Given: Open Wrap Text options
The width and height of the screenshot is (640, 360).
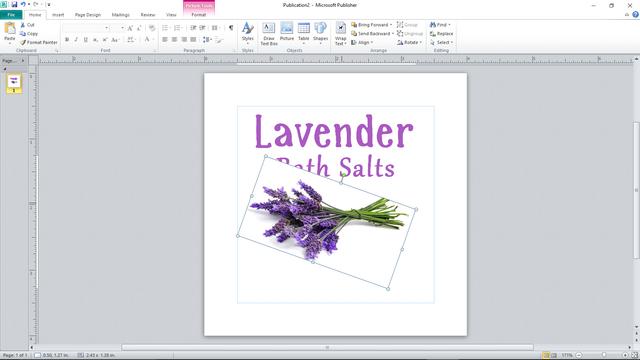Looking at the screenshot, I should point(340,33).
